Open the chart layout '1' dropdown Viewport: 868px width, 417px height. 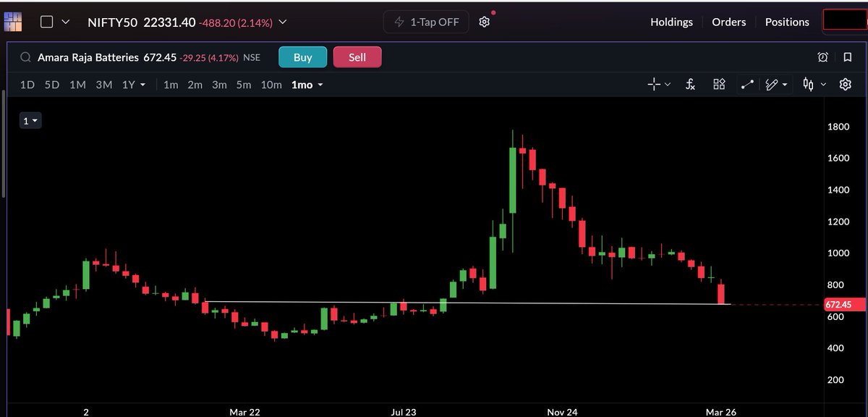click(30, 121)
